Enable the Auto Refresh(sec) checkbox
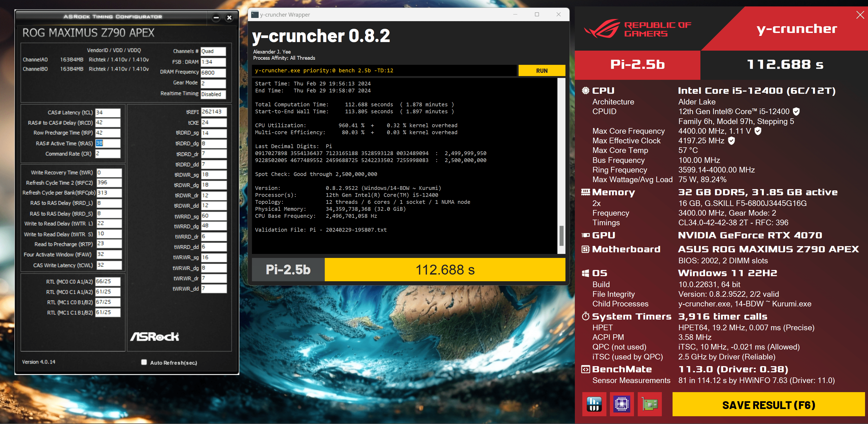 [x=144, y=362]
